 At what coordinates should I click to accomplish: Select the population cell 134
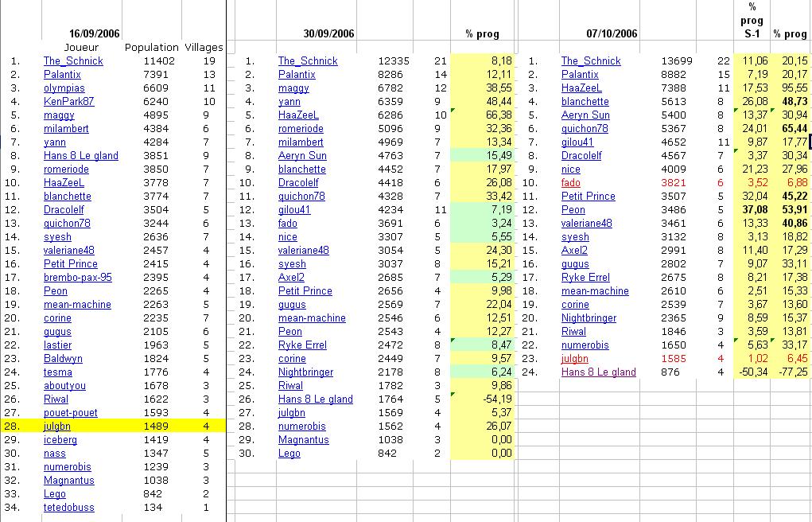pos(153,507)
